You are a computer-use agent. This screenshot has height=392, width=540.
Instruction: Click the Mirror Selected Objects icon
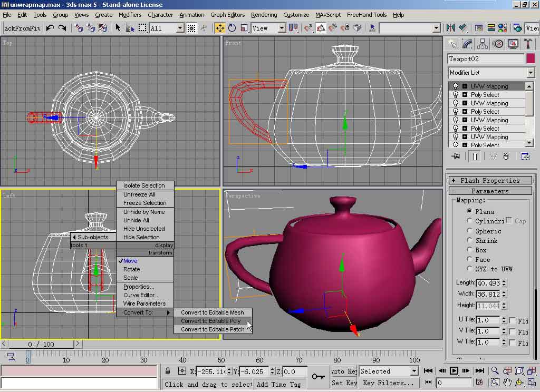pos(450,28)
